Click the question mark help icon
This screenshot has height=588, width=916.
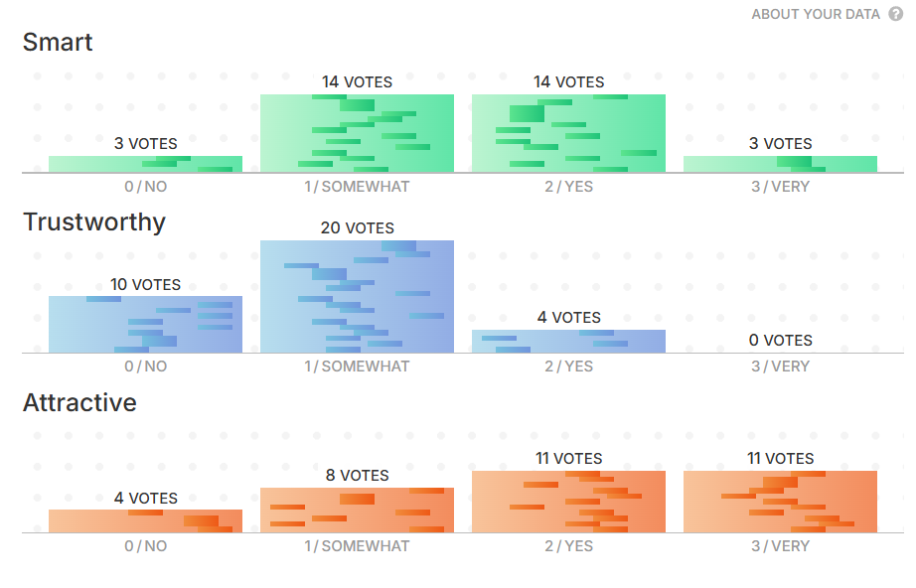click(x=896, y=14)
